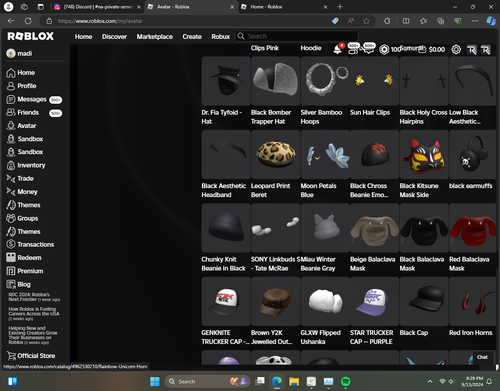Open File Explorer from the taskbar
Screen dimensions: 500x391
click(x=294, y=381)
